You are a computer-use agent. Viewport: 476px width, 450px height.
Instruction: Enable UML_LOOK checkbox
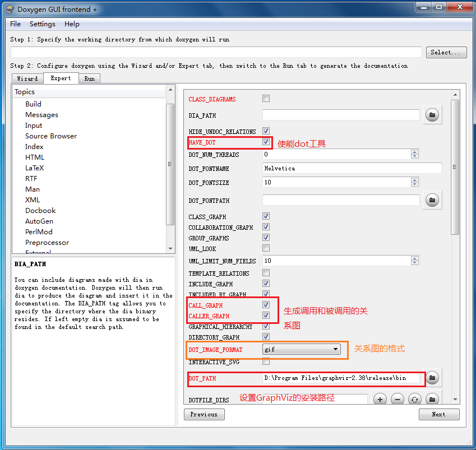click(266, 248)
